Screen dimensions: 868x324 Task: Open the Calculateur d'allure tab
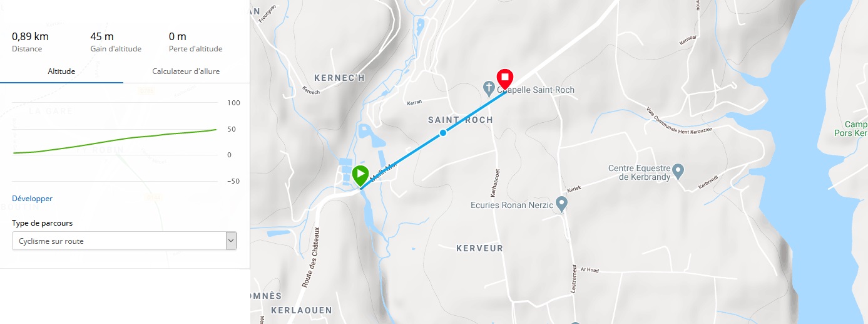186,71
